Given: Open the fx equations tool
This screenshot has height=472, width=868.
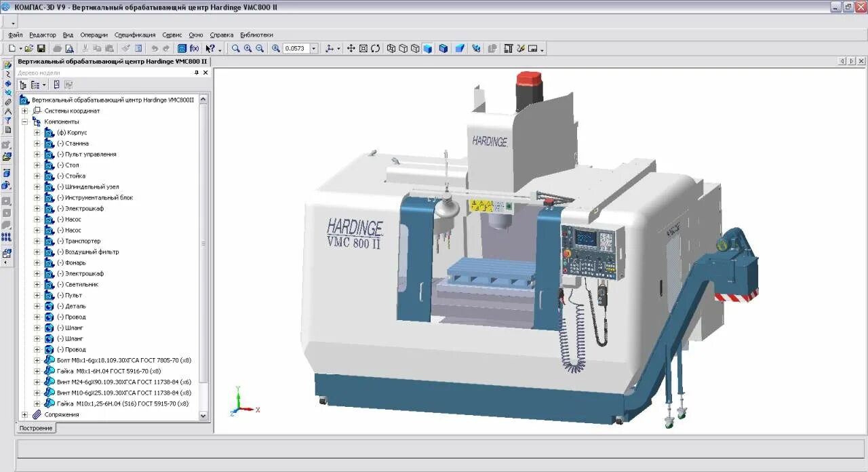Looking at the screenshot, I should point(194,48).
